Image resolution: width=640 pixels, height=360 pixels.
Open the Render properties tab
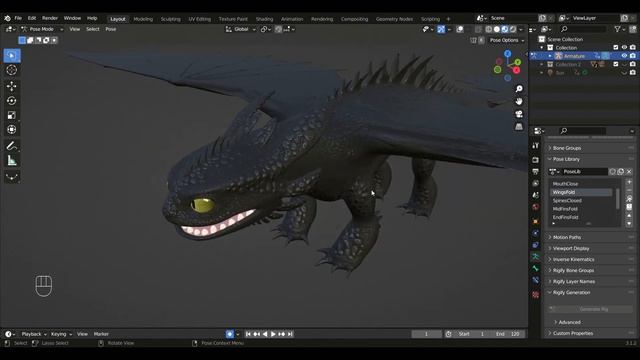[x=536, y=160]
